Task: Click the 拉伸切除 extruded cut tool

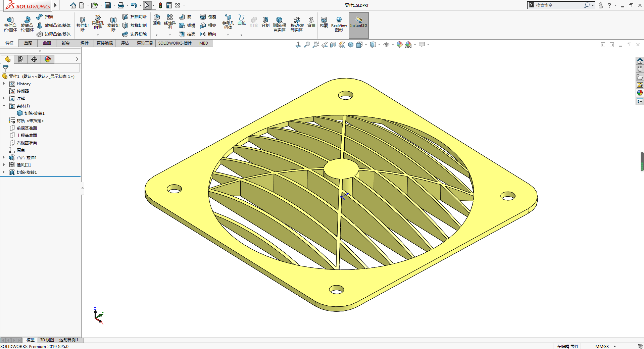Action: pyautogui.click(x=82, y=24)
